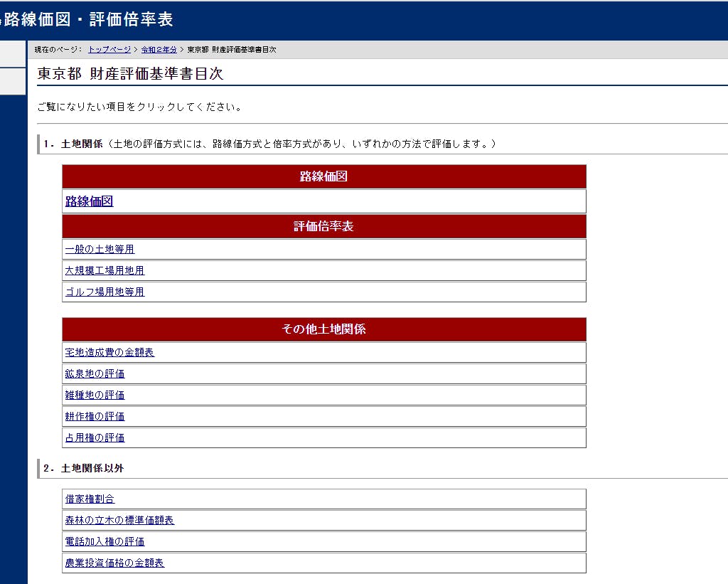Go to the 令和2年分 breadcrumb link

[x=159, y=50]
